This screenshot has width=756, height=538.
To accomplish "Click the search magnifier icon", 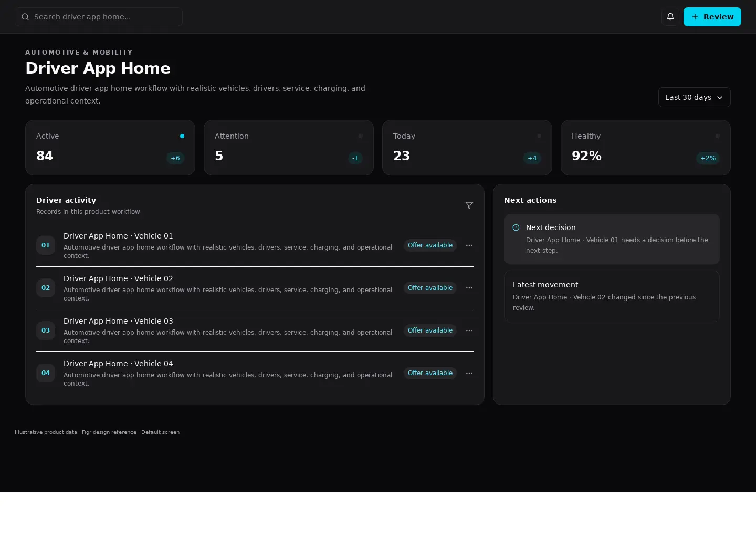I will pos(25,17).
